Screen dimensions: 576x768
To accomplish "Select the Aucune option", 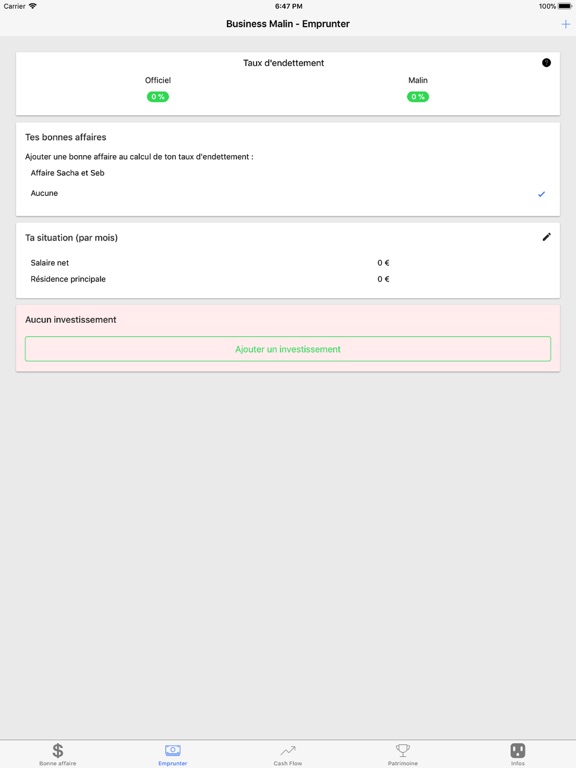I will [288, 193].
